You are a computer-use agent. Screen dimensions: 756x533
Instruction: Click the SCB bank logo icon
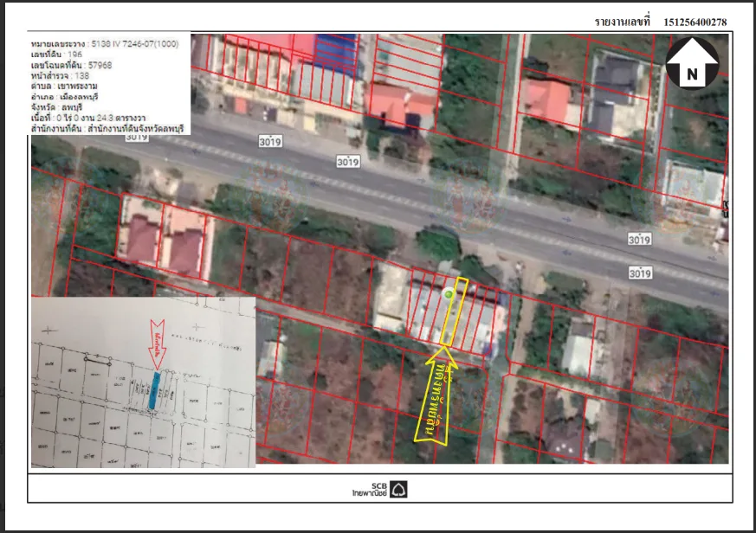coord(398,489)
